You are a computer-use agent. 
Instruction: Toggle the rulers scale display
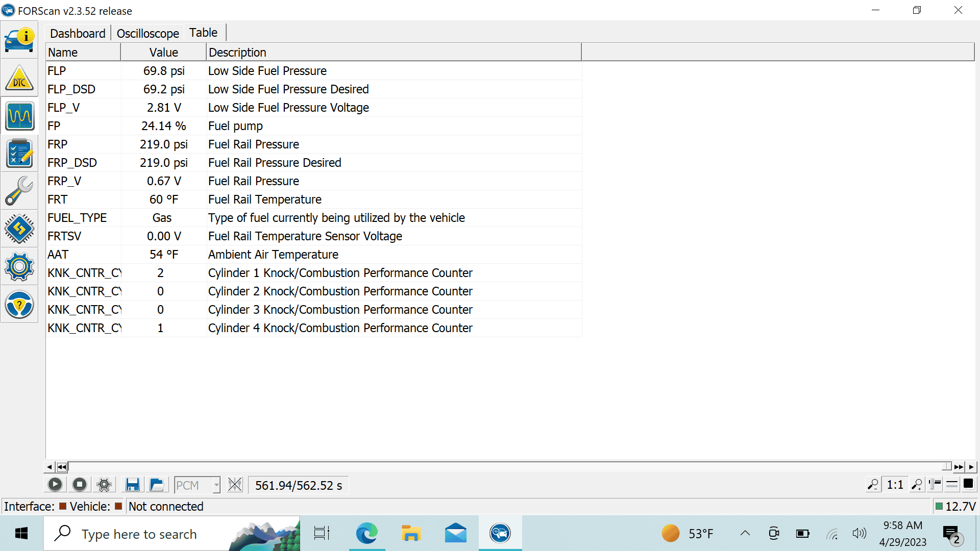(x=935, y=485)
